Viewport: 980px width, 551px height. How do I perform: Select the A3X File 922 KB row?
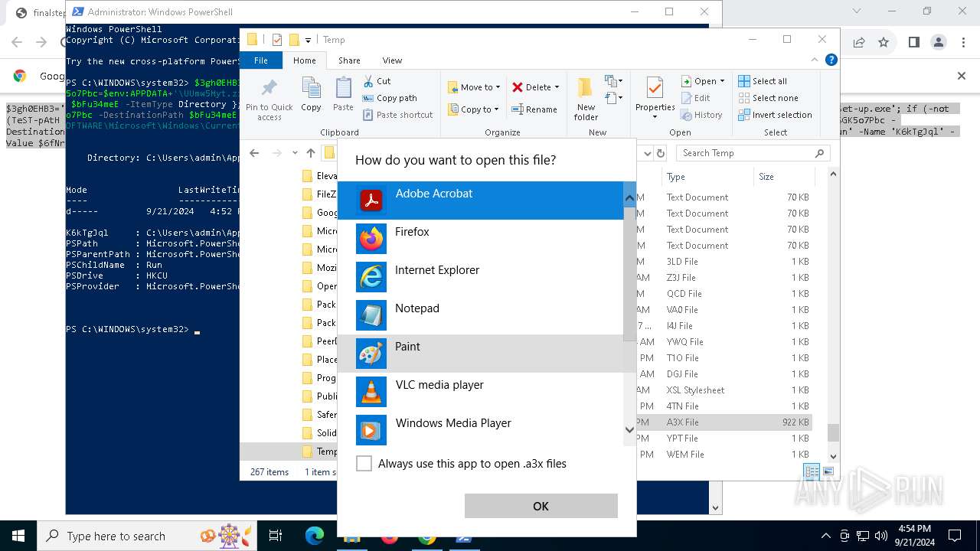724,422
